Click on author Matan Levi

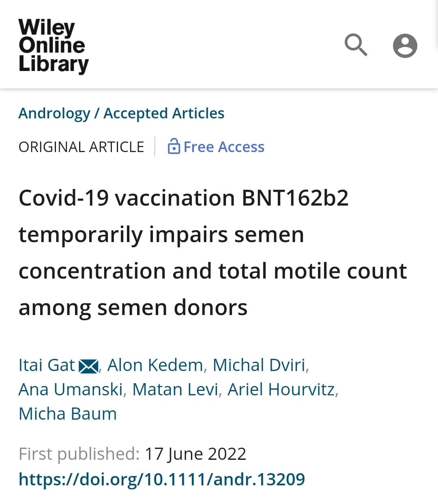pyautogui.click(x=175, y=389)
